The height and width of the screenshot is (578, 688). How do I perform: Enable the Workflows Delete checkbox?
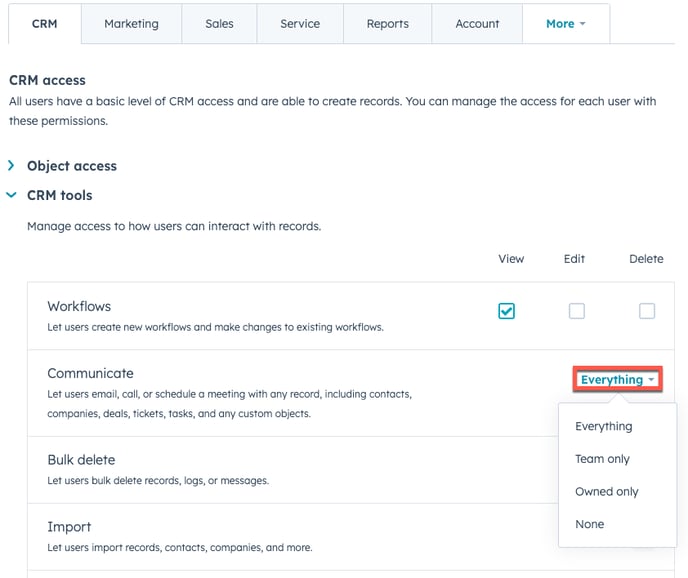point(647,311)
